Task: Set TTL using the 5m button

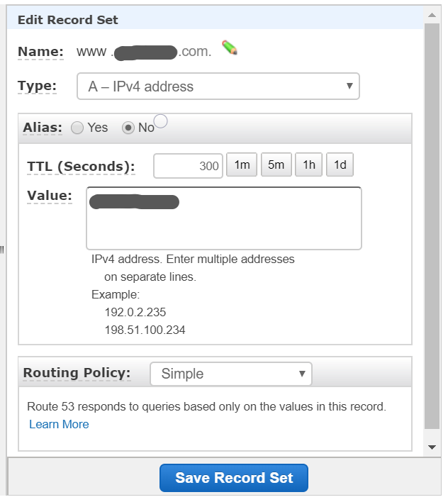Action: (276, 165)
